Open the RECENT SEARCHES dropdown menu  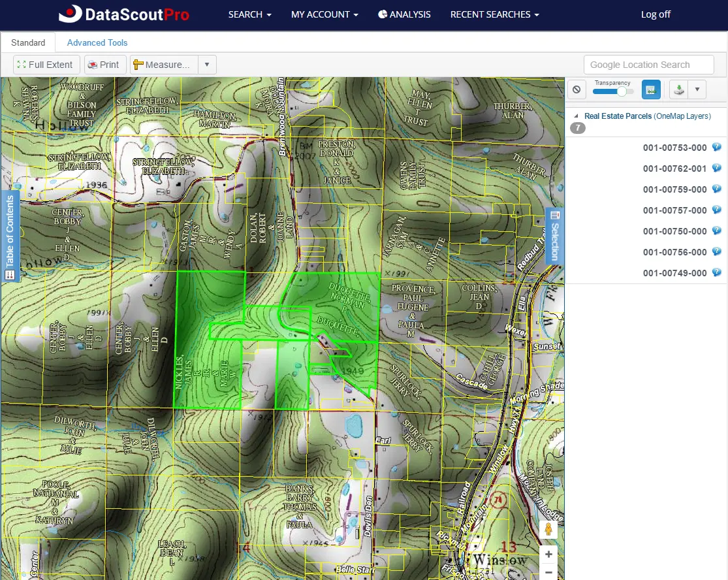click(495, 14)
